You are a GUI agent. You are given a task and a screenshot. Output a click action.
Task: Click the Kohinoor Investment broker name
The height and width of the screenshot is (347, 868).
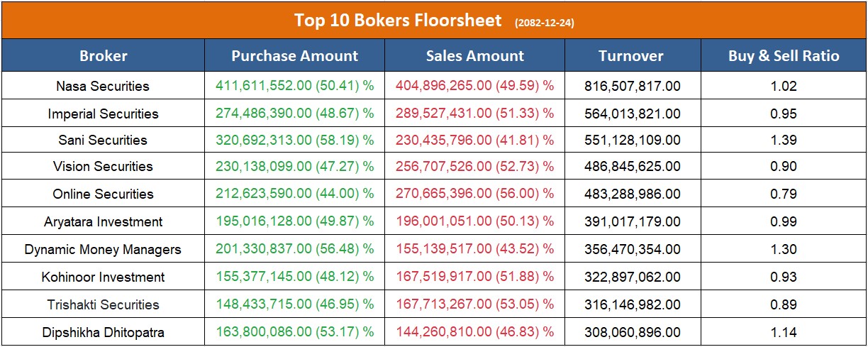coord(103,277)
